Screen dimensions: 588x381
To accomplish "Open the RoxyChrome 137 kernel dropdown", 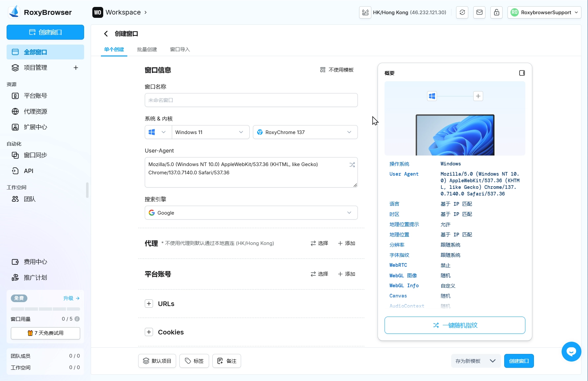I will (305, 132).
